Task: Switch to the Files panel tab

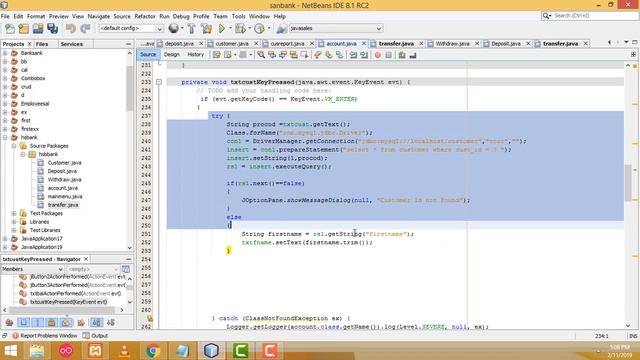Action: click(42, 44)
